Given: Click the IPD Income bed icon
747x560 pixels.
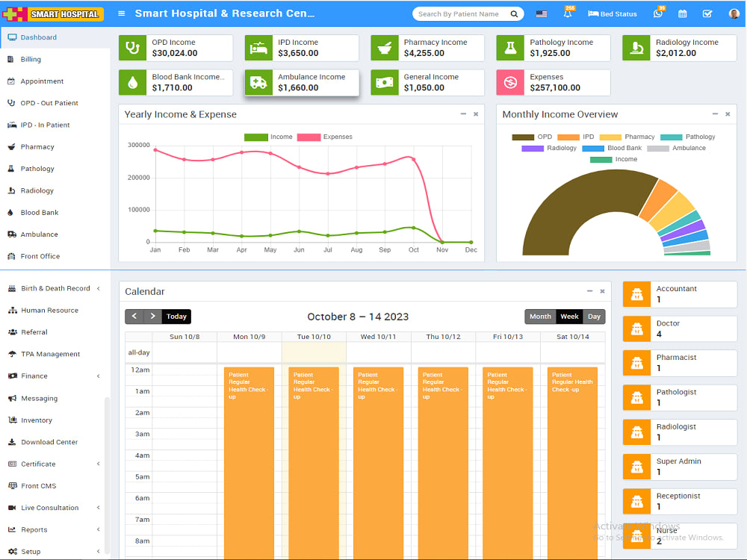Looking at the screenshot, I should pos(258,48).
